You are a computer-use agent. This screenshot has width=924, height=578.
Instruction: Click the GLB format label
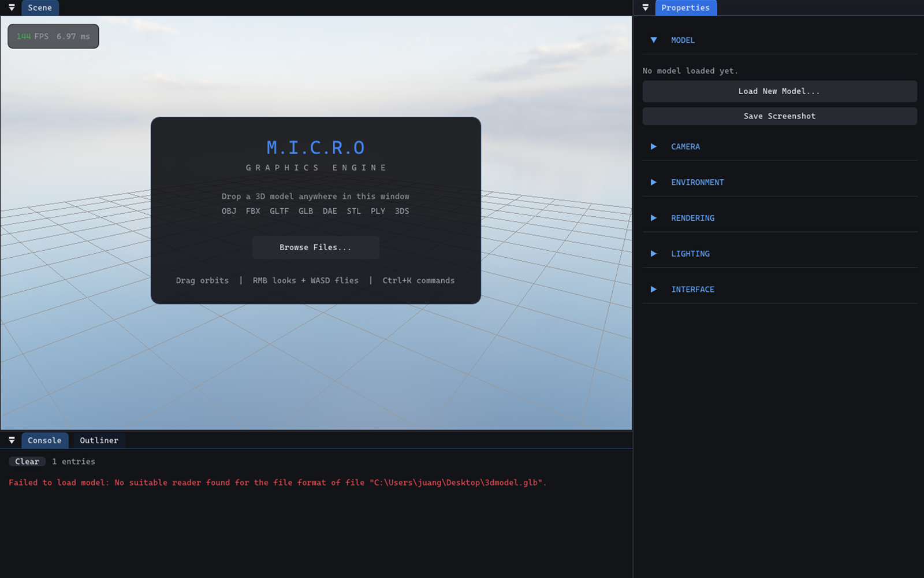click(305, 211)
